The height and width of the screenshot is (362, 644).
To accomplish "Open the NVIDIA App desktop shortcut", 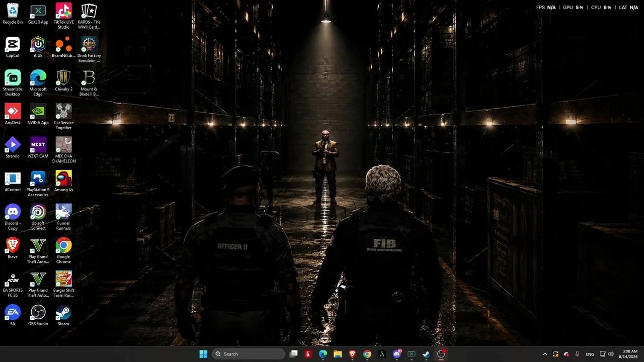I will pyautogui.click(x=38, y=115).
